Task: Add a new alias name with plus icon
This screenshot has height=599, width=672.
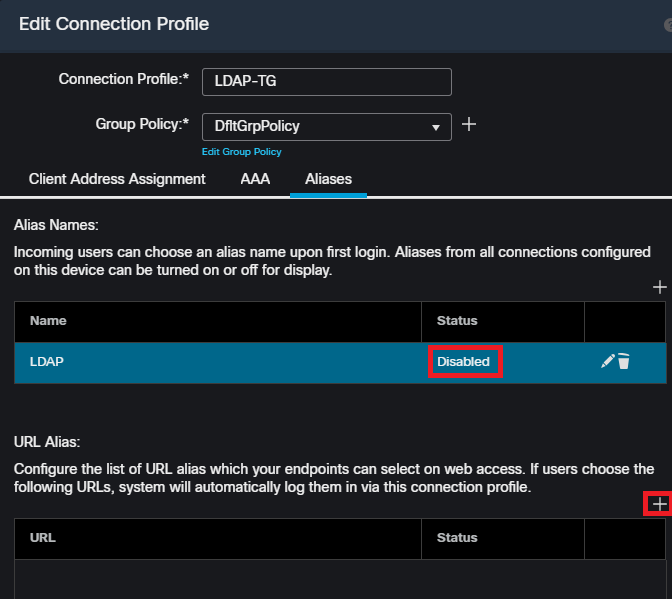Action: click(x=659, y=287)
